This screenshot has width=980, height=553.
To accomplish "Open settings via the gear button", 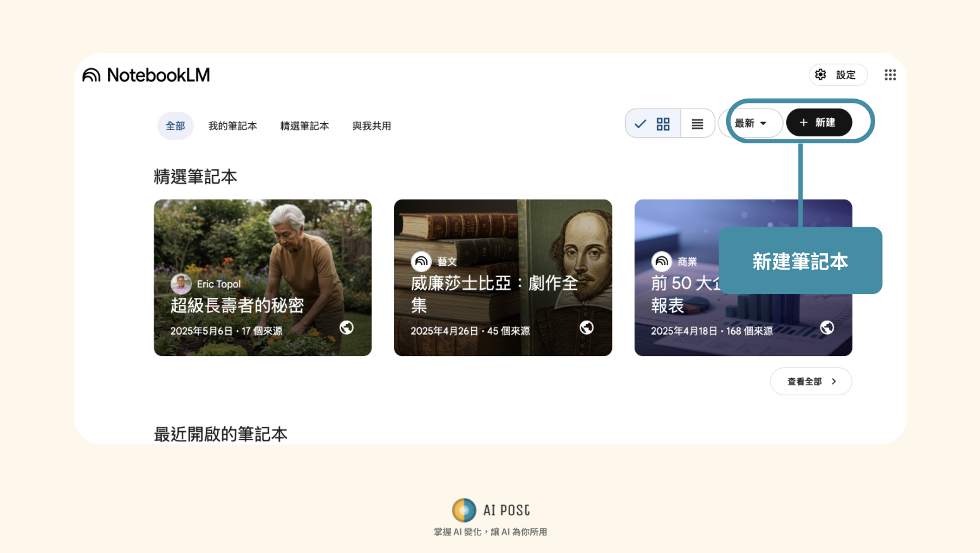I will coord(838,74).
